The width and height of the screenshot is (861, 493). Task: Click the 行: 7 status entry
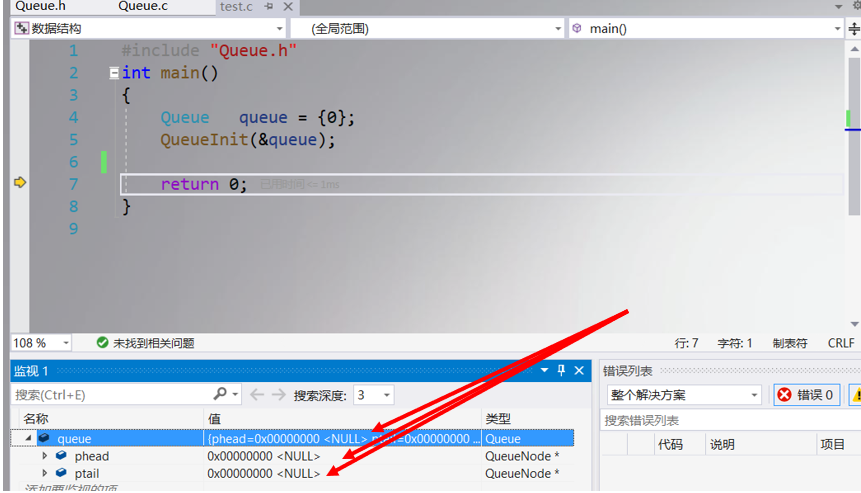click(x=686, y=343)
